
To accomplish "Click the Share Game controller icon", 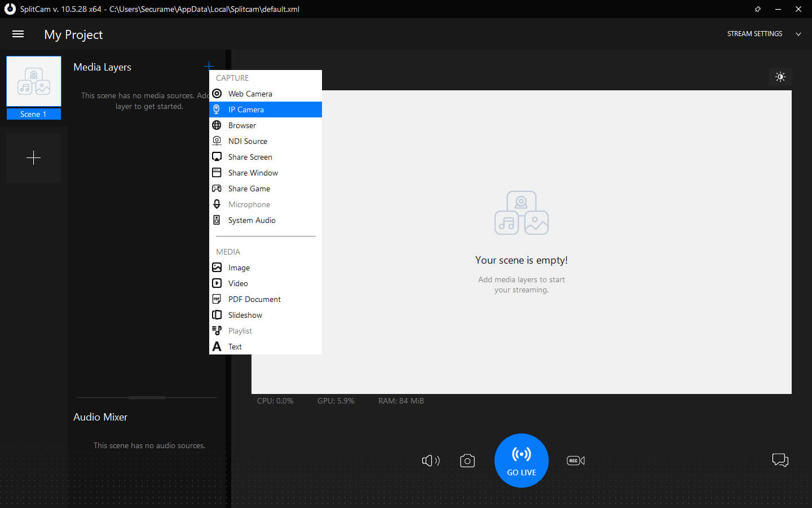I will point(217,189).
